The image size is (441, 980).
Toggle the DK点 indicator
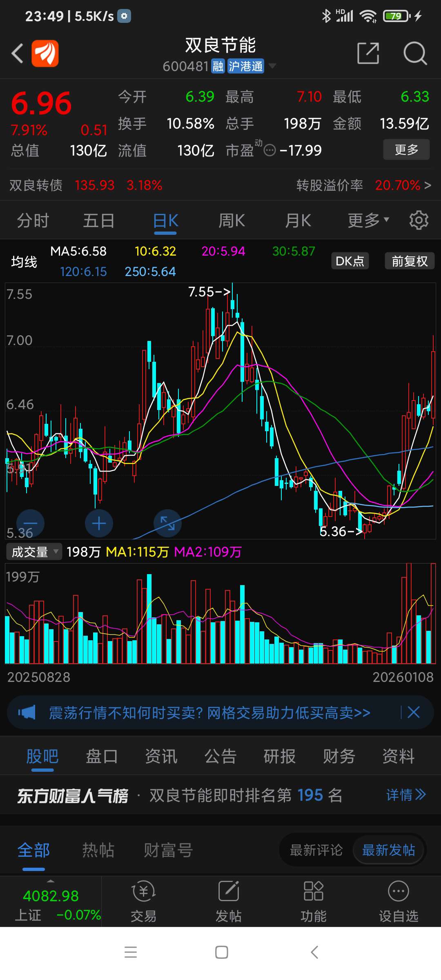coord(350,261)
